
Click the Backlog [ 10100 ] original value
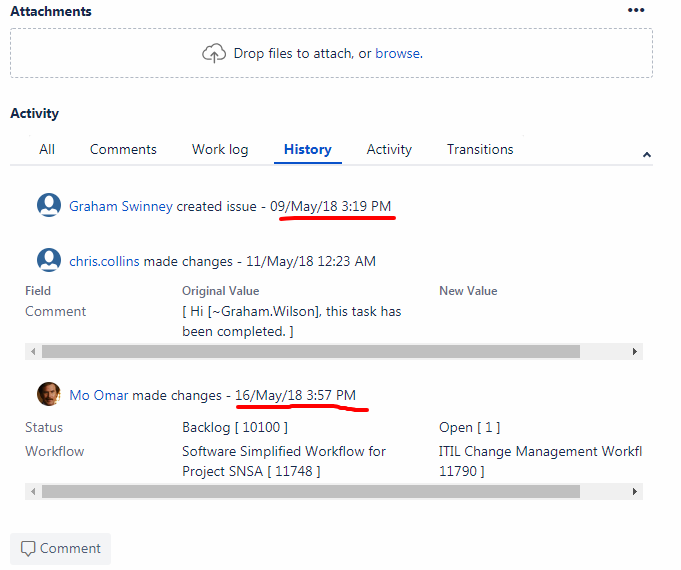point(235,428)
